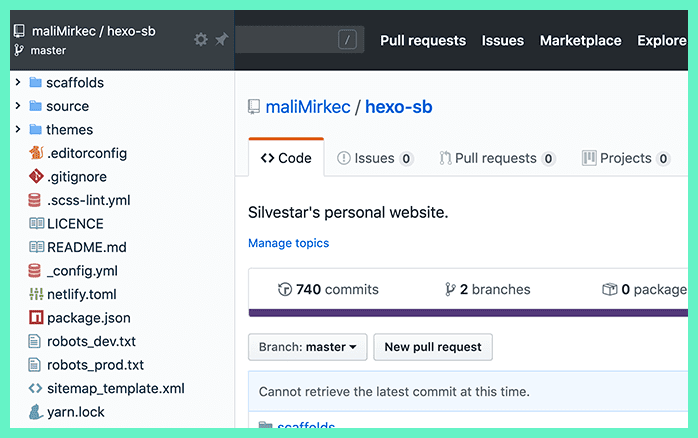The height and width of the screenshot is (438, 698).
Task: Select .gitignore in the sidebar tree
Action: (77, 177)
